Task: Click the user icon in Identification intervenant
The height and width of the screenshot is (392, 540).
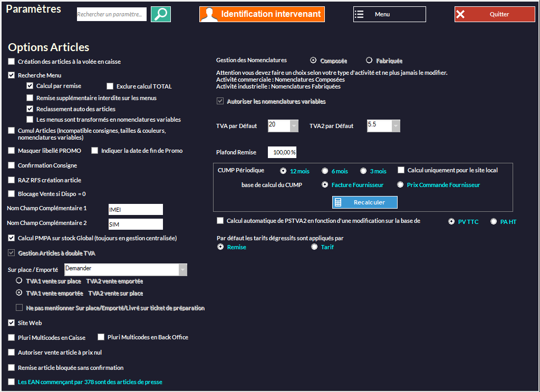Action: (x=209, y=14)
